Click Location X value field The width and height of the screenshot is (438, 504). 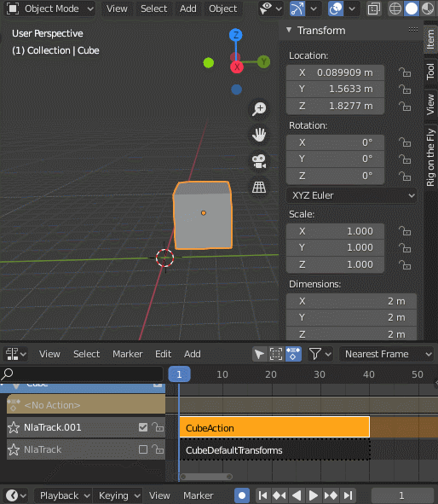pos(335,72)
